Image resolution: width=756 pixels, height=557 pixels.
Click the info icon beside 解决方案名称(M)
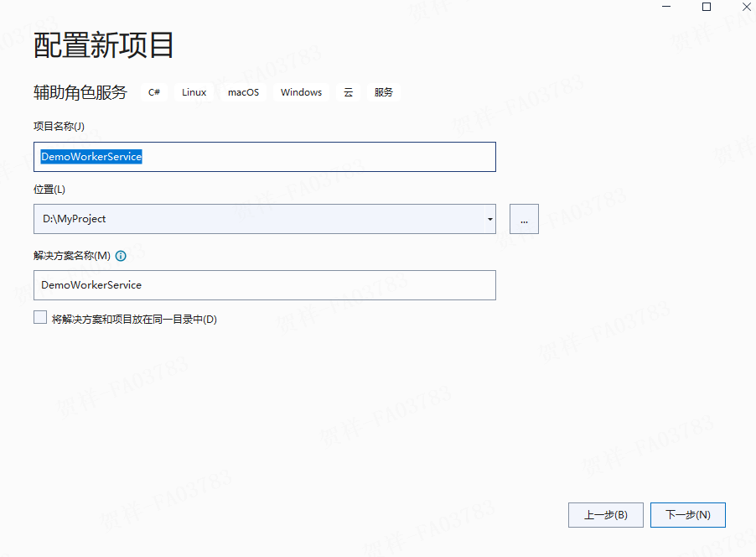coord(120,256)
